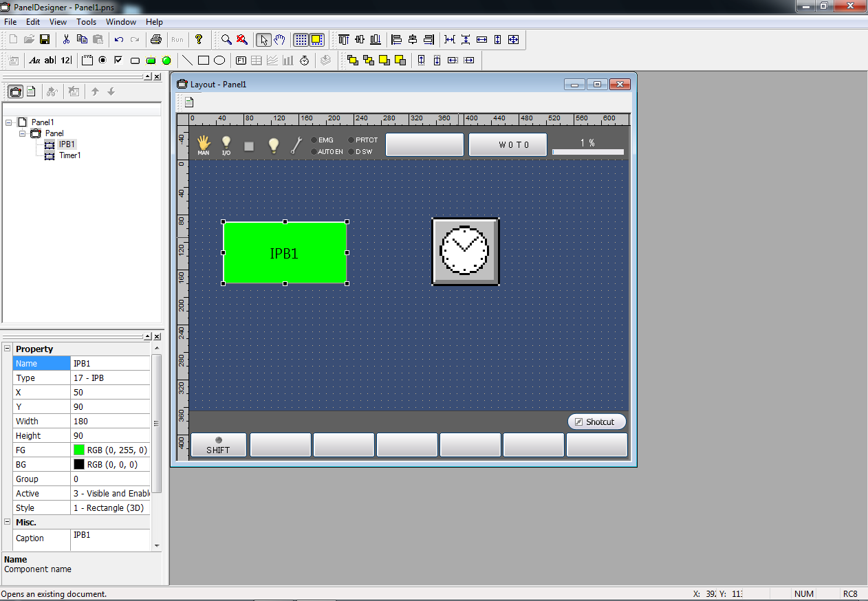Open the Tools menu

pyautogui.click(x=86, y=22)
